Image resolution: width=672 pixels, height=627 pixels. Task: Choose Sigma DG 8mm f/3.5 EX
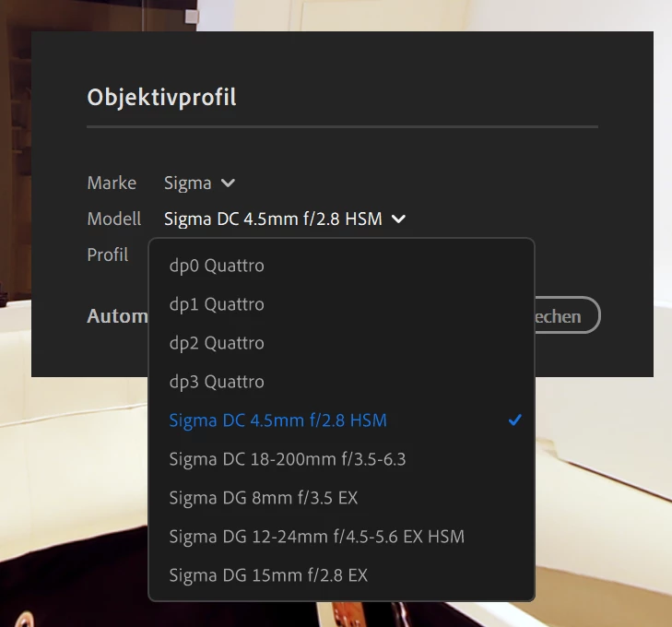[x=341, y=498]
